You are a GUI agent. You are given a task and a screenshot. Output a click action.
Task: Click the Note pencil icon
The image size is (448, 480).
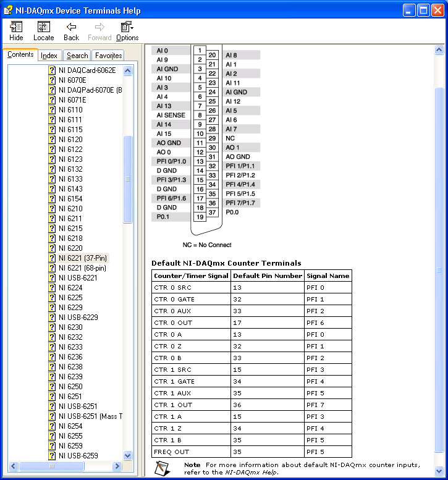click(x=162, y=468)
